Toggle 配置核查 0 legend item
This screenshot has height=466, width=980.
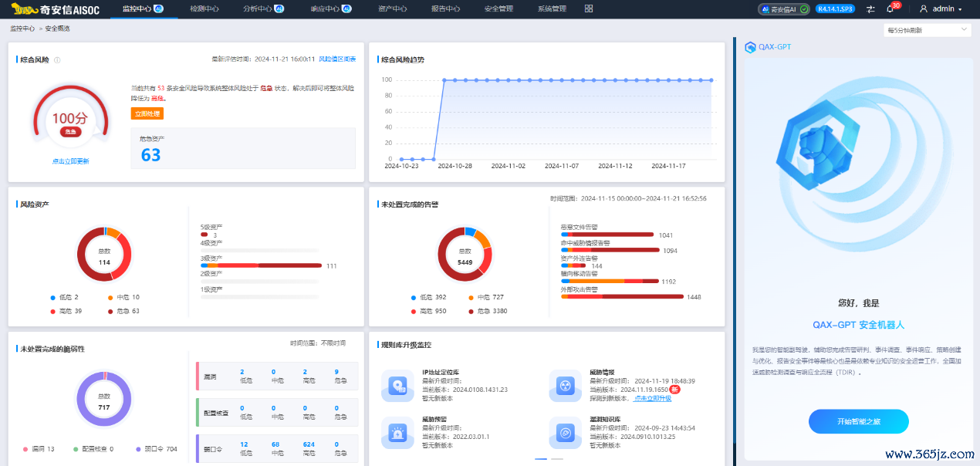(93, 449)
